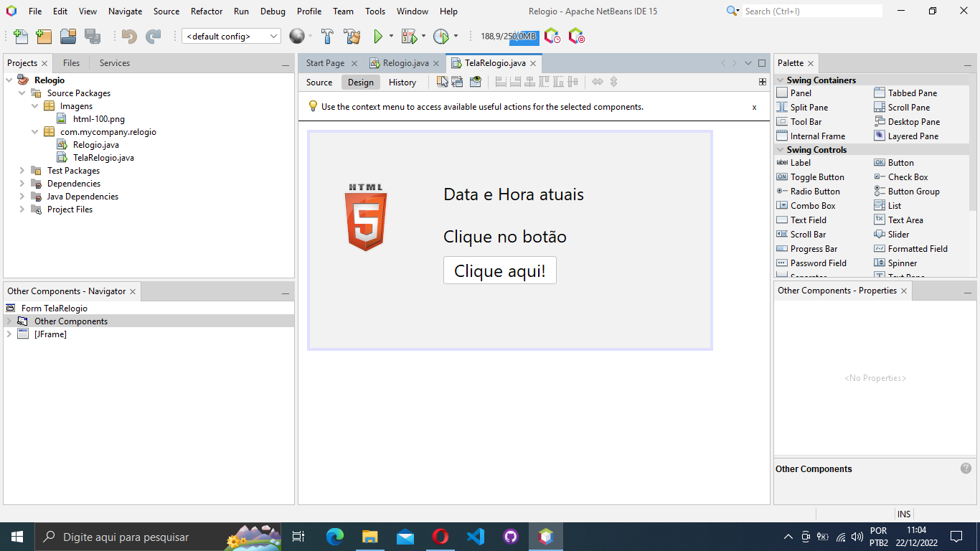Open GitHub Desktop from taskbar
980x551 pixels.
[511, 537]
